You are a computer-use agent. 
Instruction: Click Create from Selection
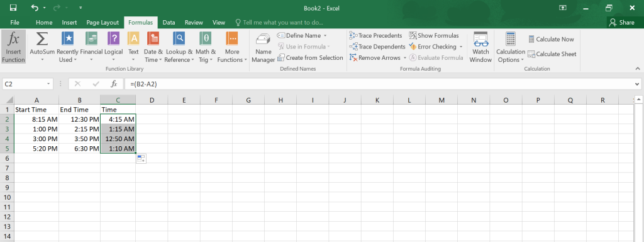tap(310, 57)
